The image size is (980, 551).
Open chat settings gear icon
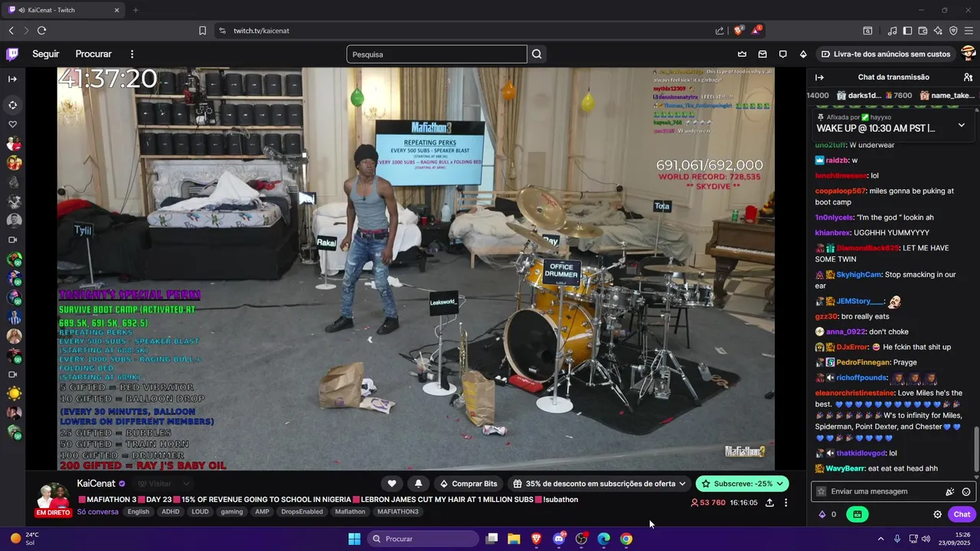(937, 514)
